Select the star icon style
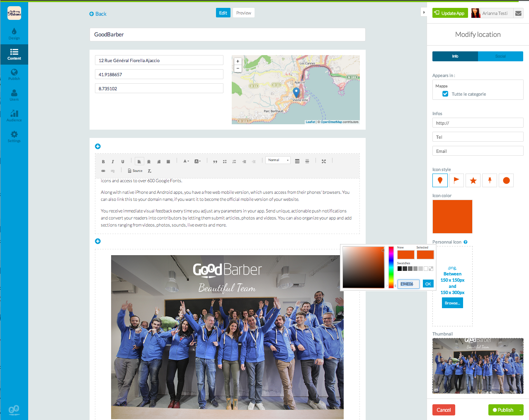Viewport: 529px width, 420px height. pos(473,181)
